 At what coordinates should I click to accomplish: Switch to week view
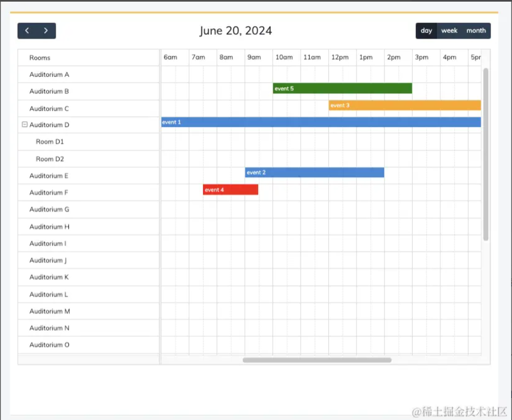pyautogui.click(x=449, y=30)
